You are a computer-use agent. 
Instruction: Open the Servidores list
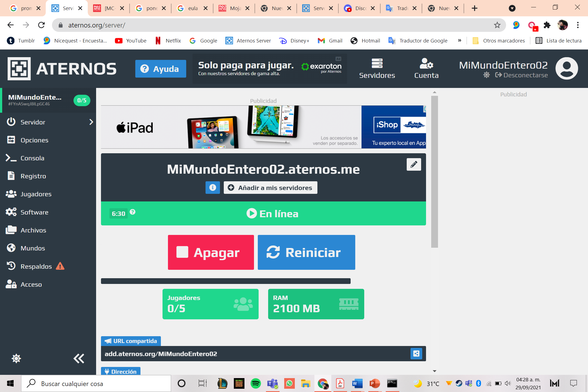[377, 69]
